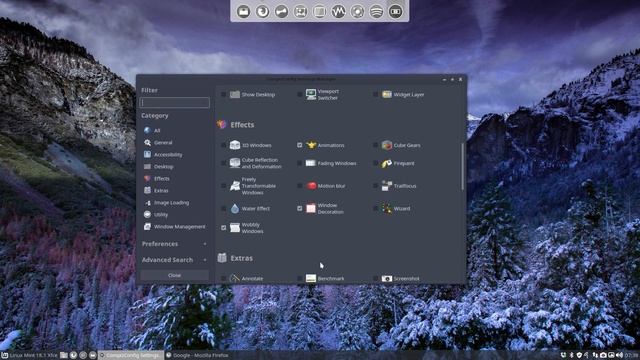
Task: Switch to Google Mozilla Firefox taskbar item
Action: click(197, 356)
